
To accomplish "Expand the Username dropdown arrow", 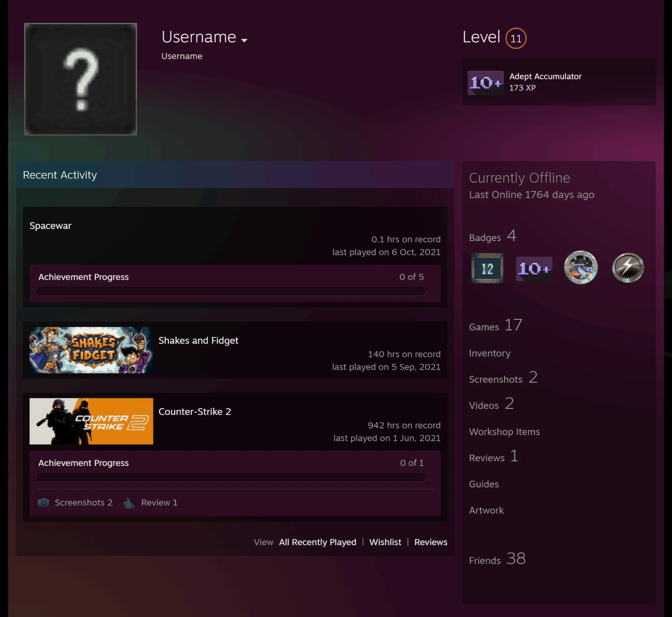I will [x=244, y=40].
